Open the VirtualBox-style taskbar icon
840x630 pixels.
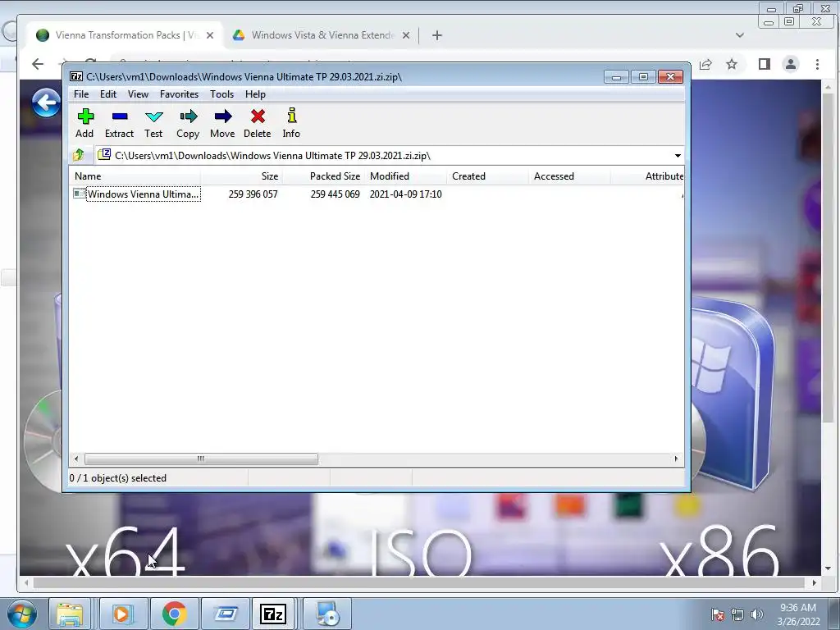click(x=226, y=614)
